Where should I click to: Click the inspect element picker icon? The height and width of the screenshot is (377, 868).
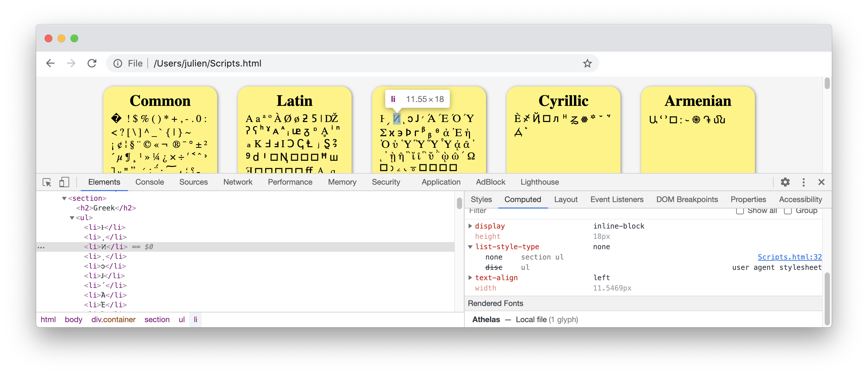(x=47, y=182)
